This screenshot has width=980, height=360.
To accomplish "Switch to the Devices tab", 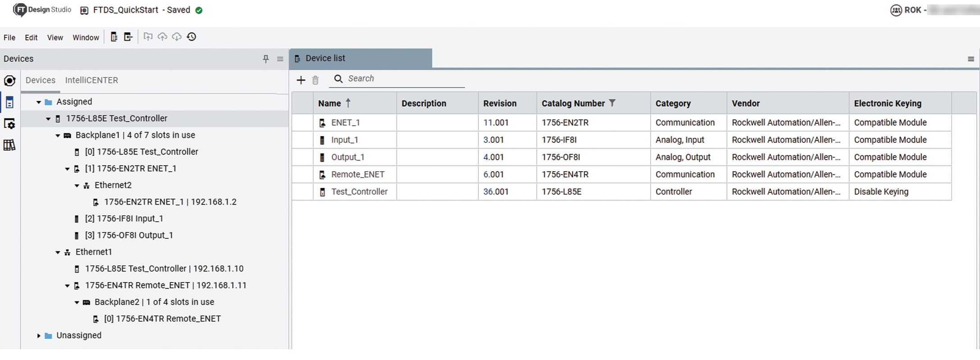I will [x=41, y=80].
